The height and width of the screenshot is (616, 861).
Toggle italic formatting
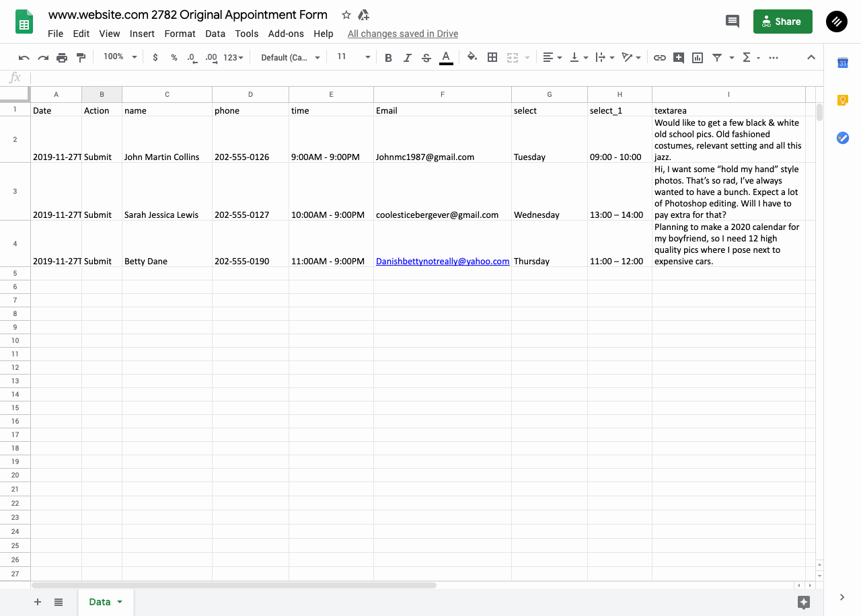tap(407, 58)
